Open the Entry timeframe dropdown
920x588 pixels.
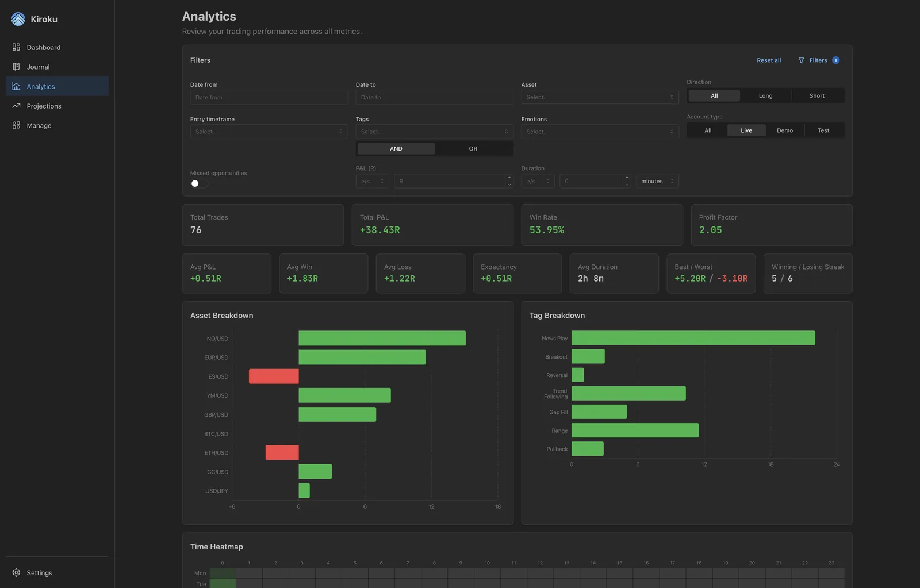point(269,132)
